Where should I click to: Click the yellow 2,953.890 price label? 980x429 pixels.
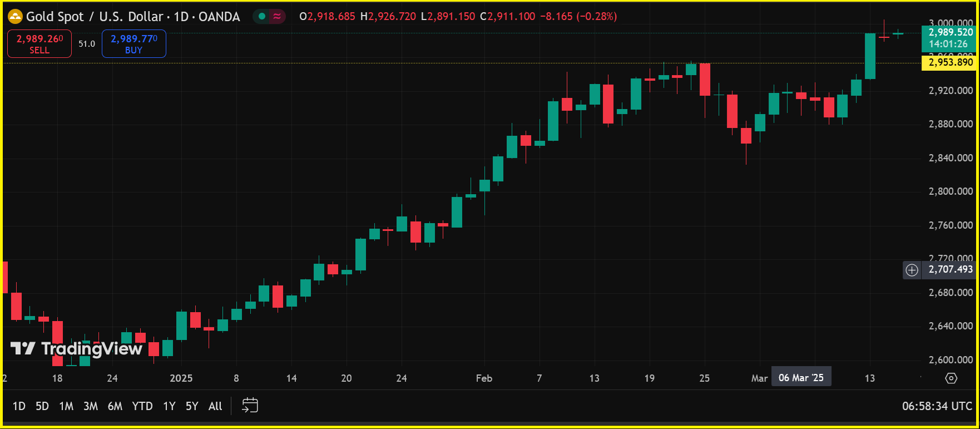950,62
